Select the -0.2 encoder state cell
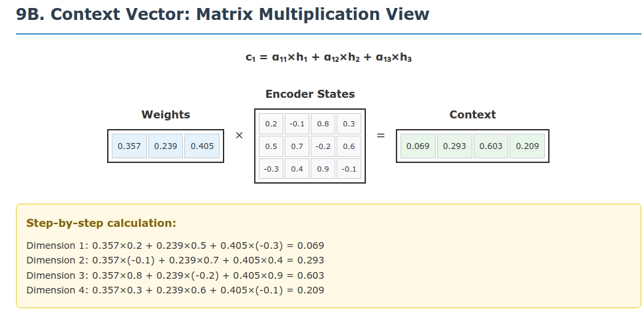Image resolution: width=644 pixels, height=318 pixels. tap(323, 146)
